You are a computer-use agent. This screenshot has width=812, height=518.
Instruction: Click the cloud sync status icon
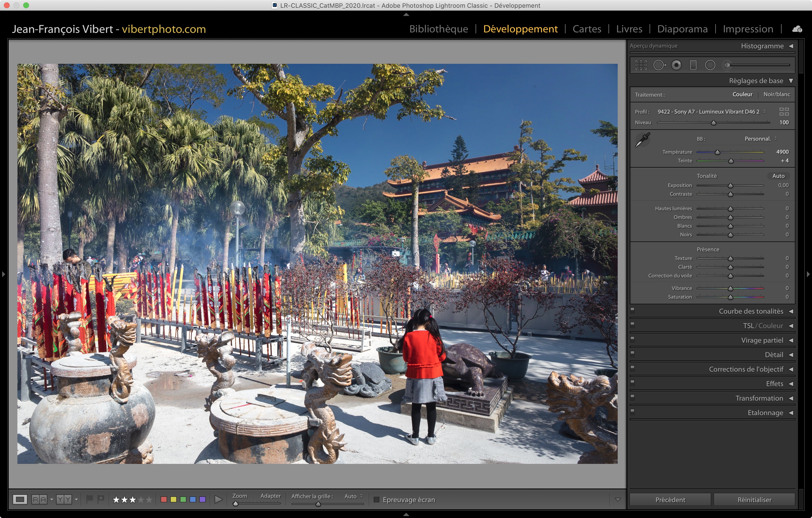797,29
